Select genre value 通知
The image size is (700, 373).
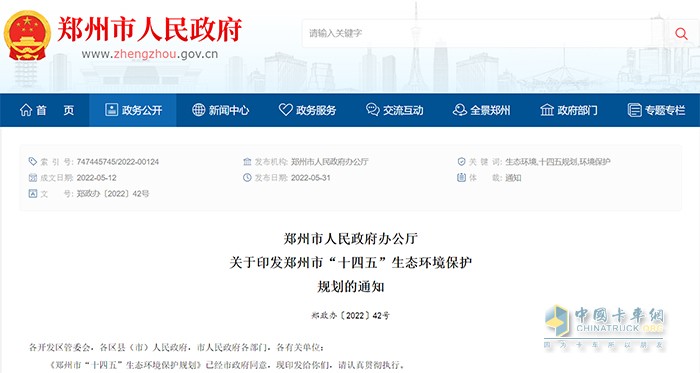click(513, 178)
